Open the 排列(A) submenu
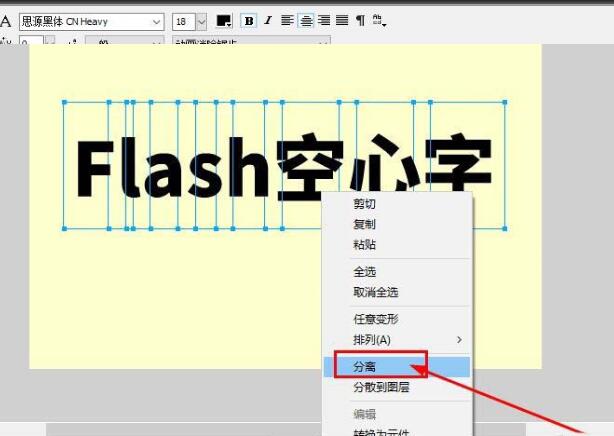The width and height of the screenshot is (614, 436). tap(397, 340)
